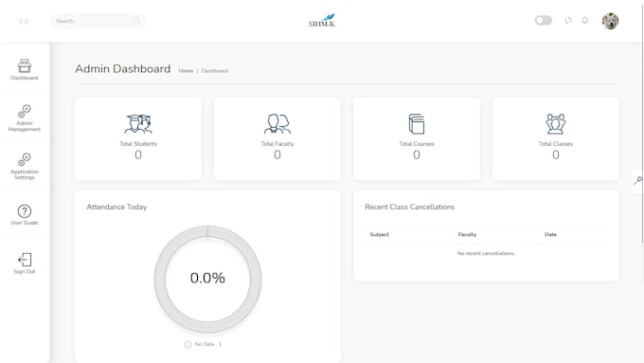
Task: Toggle the sidebar menu hamburger icon
Action: (25, 21)
